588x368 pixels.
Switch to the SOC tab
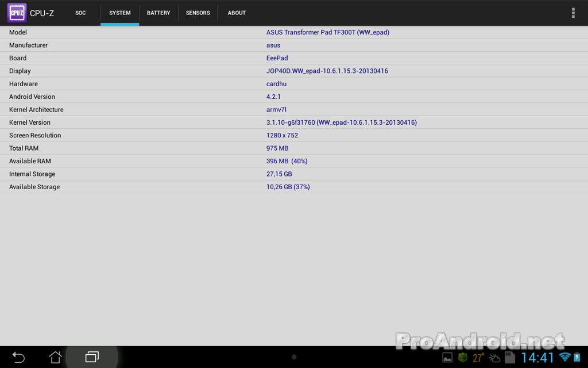pyautogui.click(x=80, y=13)
